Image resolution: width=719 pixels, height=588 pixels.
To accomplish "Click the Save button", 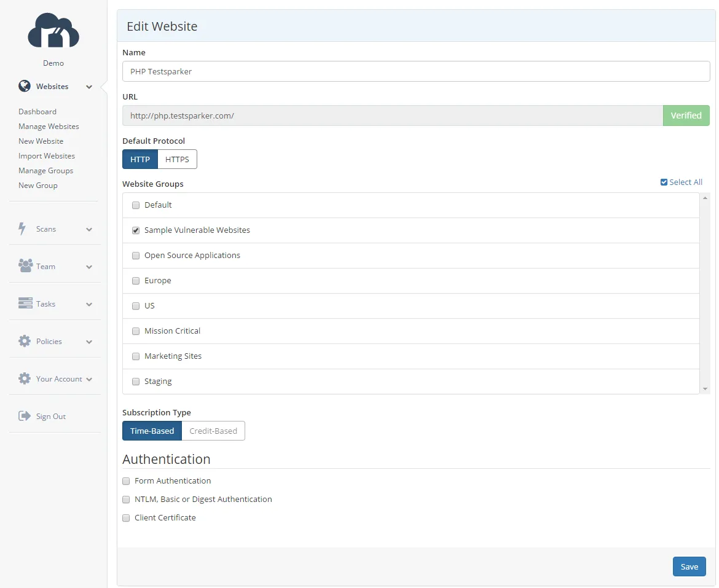I will [689, 566].
